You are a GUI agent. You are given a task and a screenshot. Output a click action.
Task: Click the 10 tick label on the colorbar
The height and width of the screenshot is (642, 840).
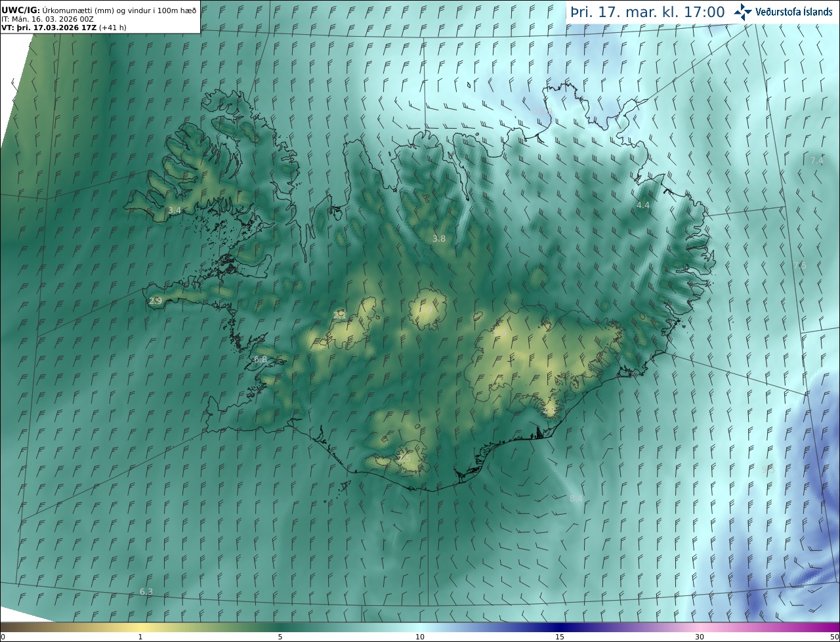coord(420,637)
